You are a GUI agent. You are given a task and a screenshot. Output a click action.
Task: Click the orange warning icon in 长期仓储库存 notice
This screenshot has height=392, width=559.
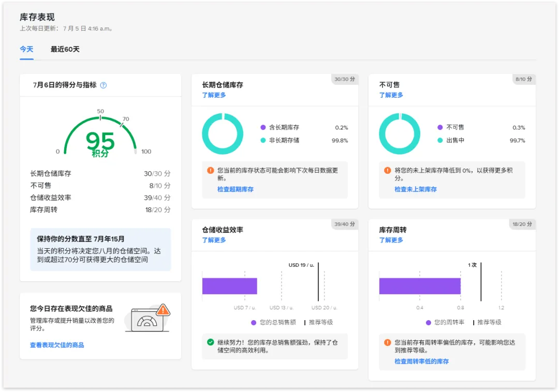tap(210, 171)
